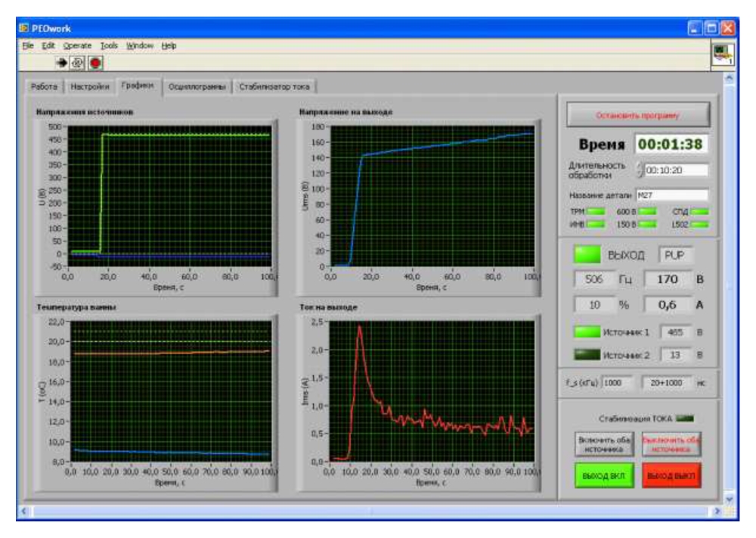
Task: Click the ИНВ status LED
Action: point(596,225)
